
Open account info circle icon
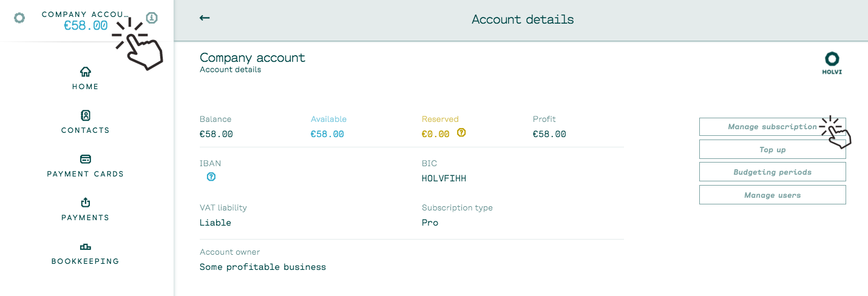152,18
